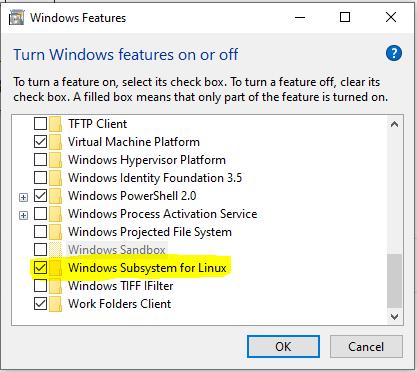This screenshot has width=417, height=372.
Task: Disable the Virtual Machine Platform checkbox
Action: 40,142
